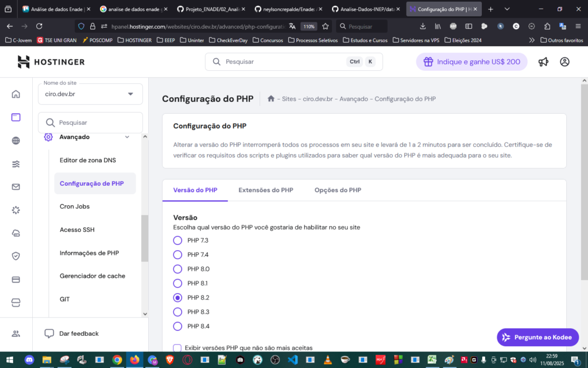The height and width of the screenshot is (368, 588).
Task: Click the globe Domains icon in sidebar
Action: click(16, 141)
